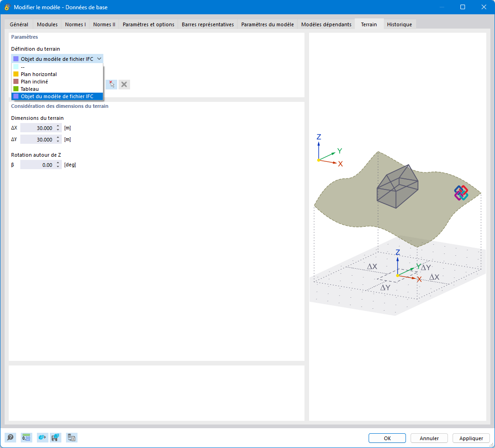Click the OK button
Screen dimensions: 495x448
click(387, 438)
